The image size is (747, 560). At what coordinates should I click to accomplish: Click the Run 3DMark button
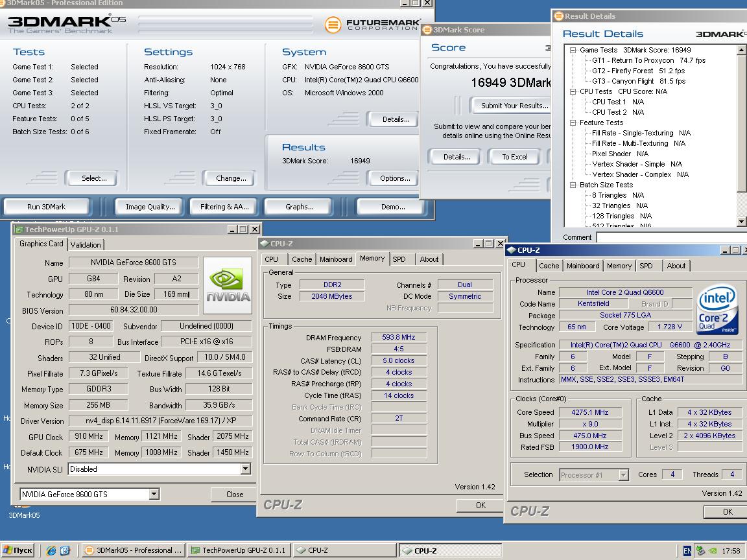point(46,207)
